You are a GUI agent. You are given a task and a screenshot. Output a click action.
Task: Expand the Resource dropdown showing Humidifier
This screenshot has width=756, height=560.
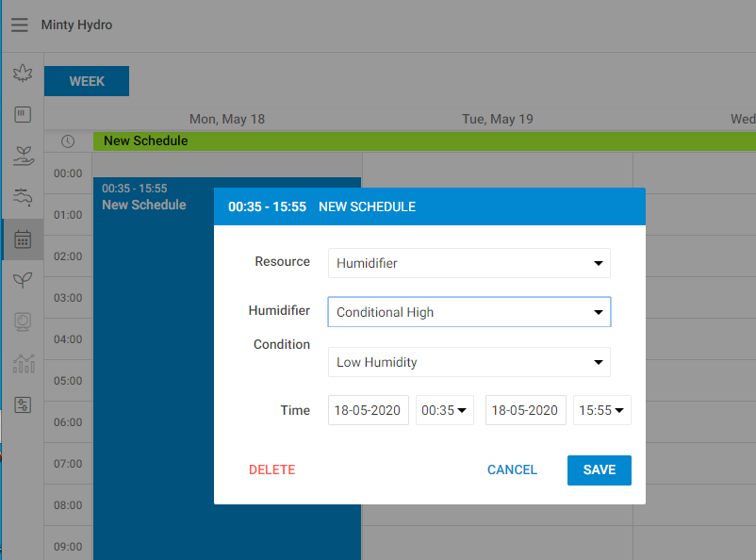pyautogui.click(x=468, y=263)
